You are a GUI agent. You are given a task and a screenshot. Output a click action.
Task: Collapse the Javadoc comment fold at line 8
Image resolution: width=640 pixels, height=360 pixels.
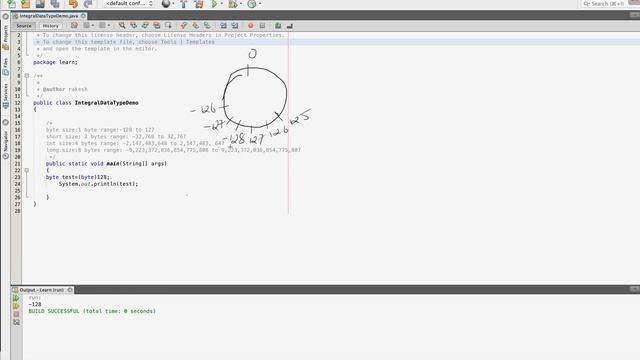(27, 76)
